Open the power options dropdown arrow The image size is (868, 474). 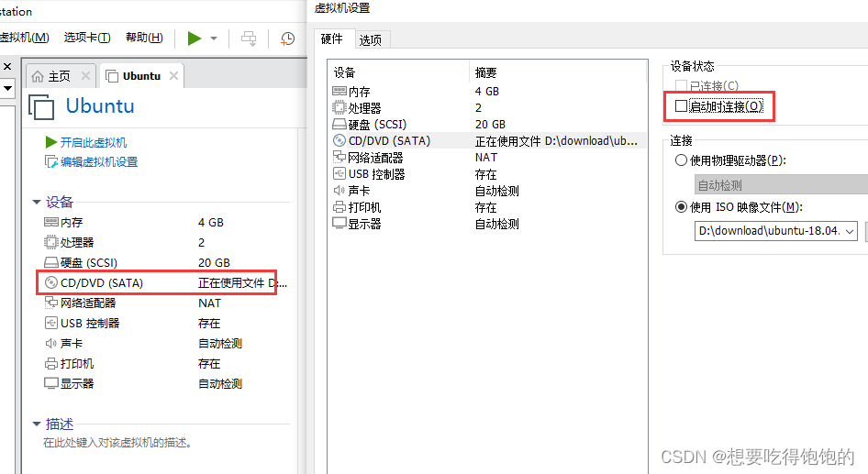214,39
